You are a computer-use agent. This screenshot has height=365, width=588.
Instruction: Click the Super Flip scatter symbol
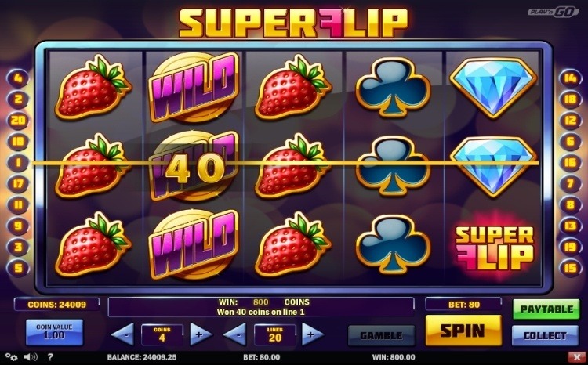pos(494,248)
